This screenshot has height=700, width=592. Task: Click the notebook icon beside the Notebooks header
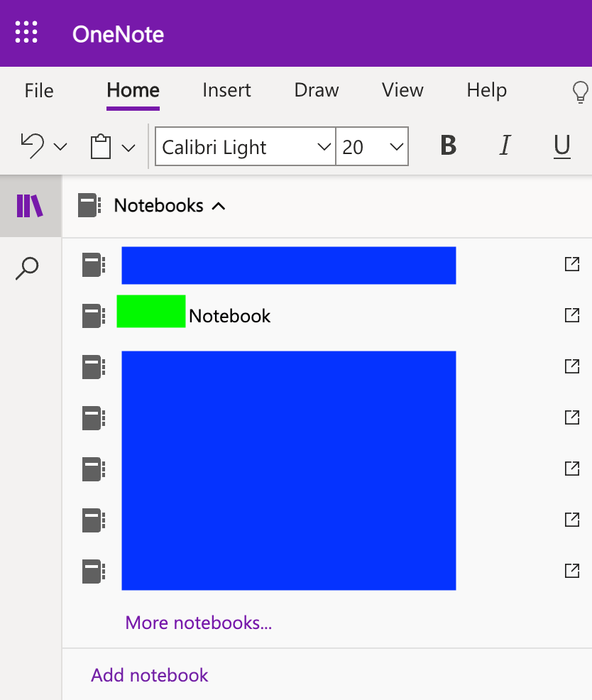[89, 205]
